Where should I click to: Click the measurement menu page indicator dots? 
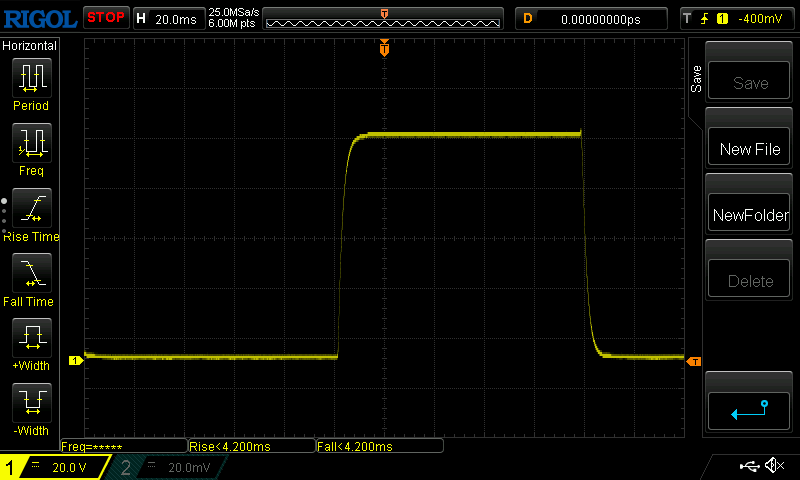tap(4, 215)
